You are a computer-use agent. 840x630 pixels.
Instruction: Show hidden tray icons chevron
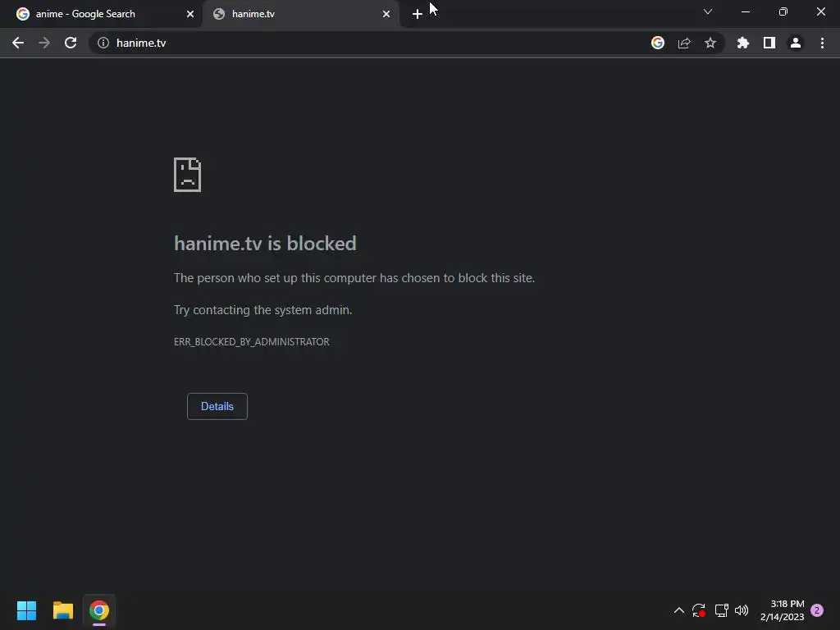(x=678, y=610)
